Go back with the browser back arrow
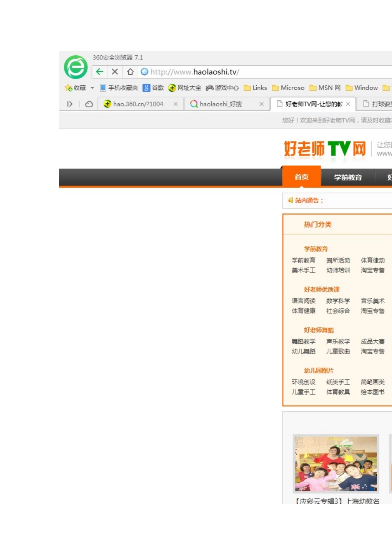This screenshot has width=392, height=555. tap(99, 72)
